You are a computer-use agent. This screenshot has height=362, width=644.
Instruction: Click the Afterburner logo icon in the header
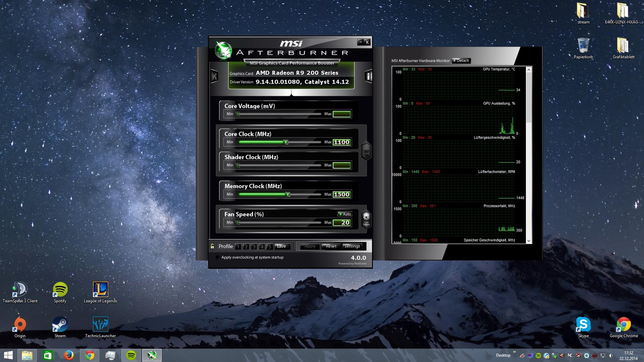[224, 51]
